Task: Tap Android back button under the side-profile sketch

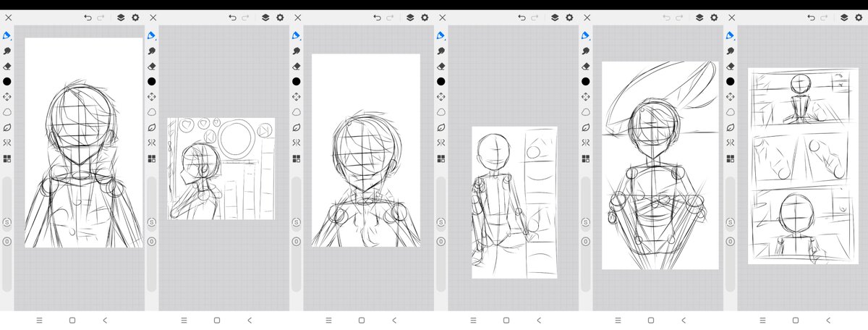Action: click(250, 319)
